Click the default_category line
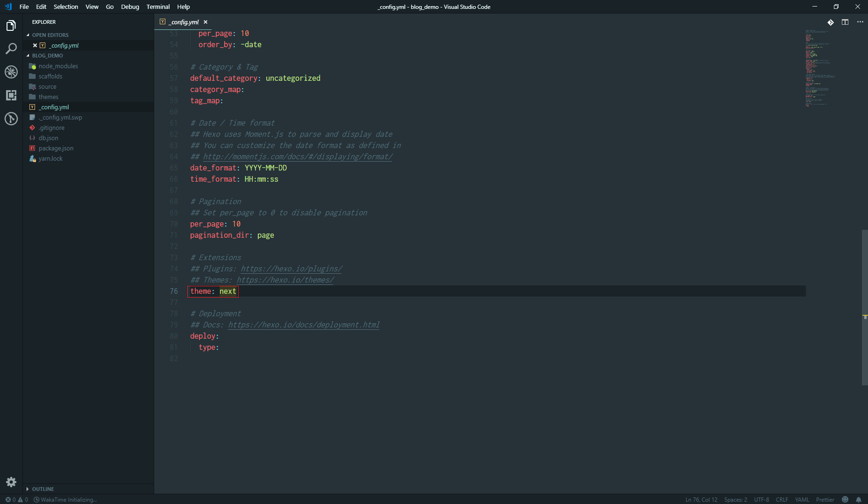The width and height of the screenshot is (868, 504). coord(255,78)
